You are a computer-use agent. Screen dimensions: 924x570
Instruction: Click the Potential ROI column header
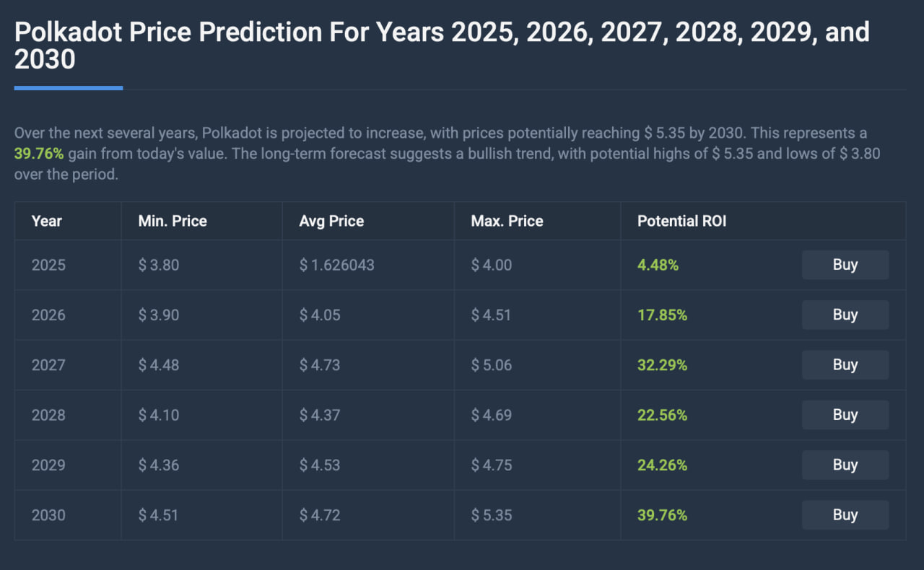681,222
